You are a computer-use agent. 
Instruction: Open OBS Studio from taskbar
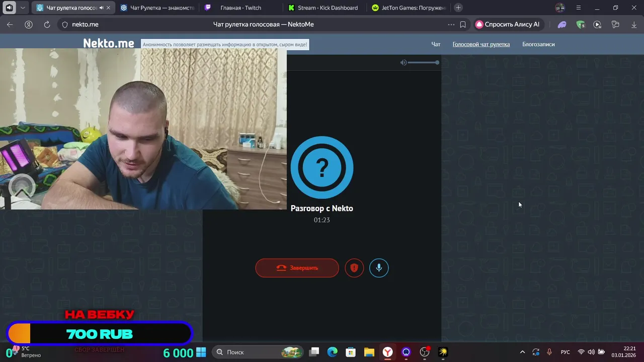tap(425, 352)
